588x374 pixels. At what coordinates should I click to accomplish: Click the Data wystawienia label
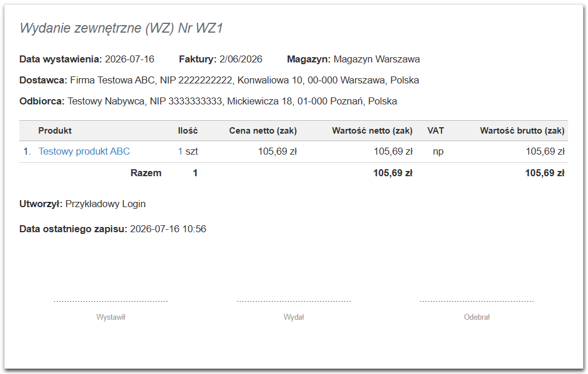(x=60, y=59)
